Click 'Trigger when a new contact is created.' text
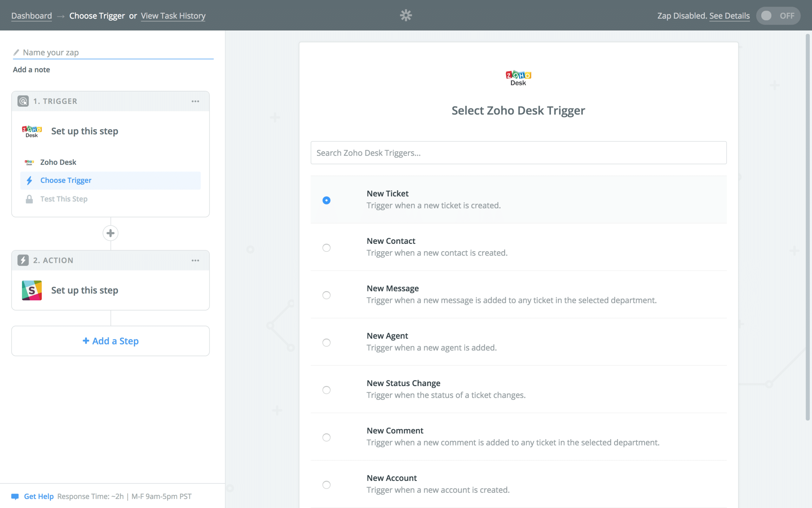 tap(437, 253)
